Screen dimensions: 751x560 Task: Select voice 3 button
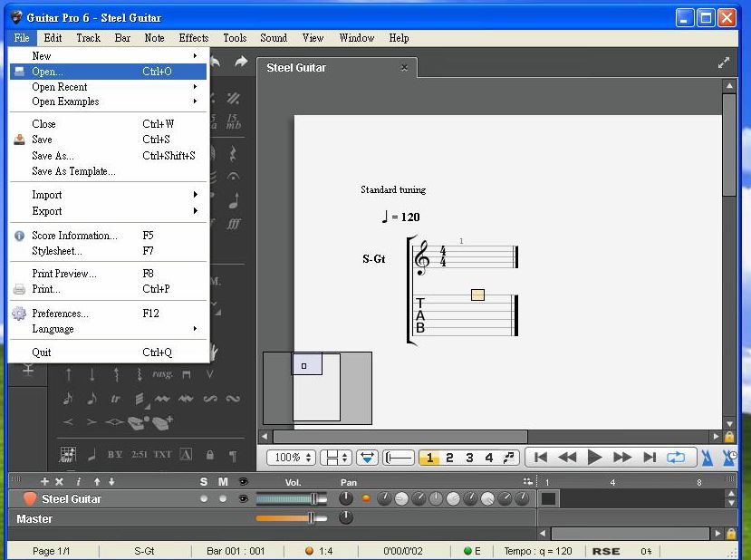pyautogui.click(x=469, y=458)
